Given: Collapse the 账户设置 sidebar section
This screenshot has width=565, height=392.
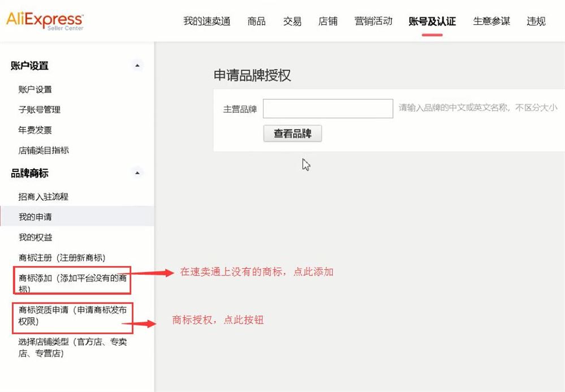Looking at the screenshot, I should [x=137, y=66].
